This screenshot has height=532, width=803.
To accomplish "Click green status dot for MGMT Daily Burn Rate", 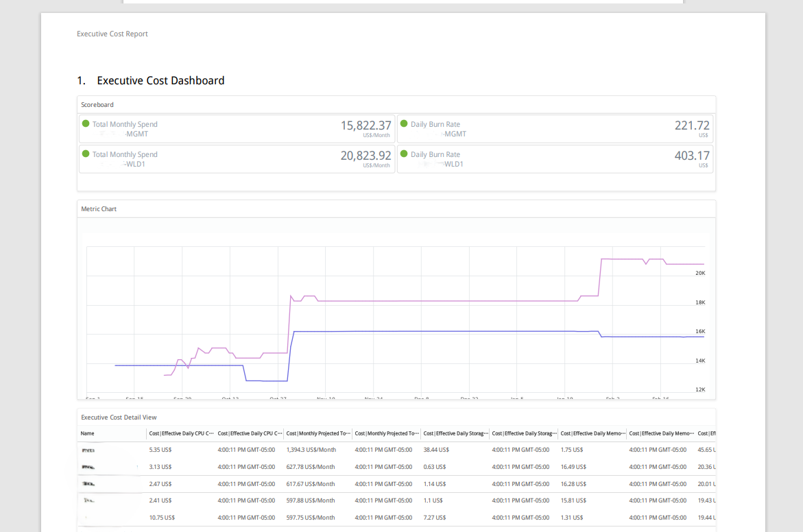I will point(404,124).
